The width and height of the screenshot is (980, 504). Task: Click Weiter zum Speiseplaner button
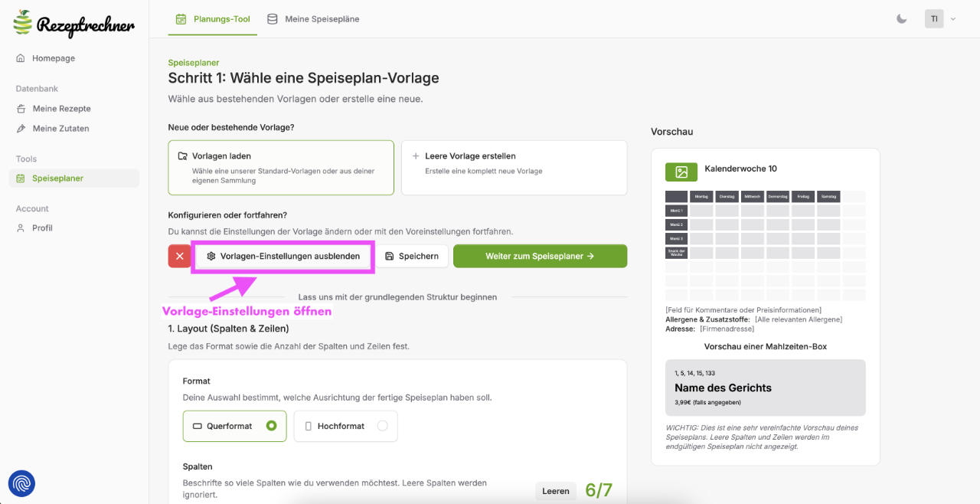(540, 256)
